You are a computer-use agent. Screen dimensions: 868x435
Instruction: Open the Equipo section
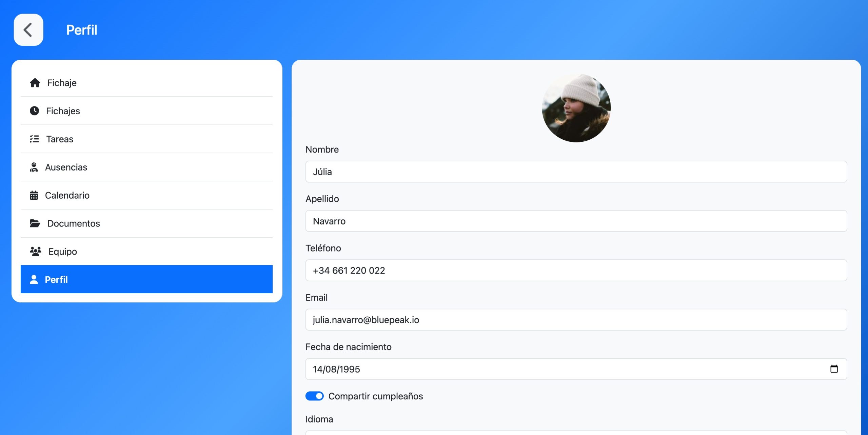(146, 252)
